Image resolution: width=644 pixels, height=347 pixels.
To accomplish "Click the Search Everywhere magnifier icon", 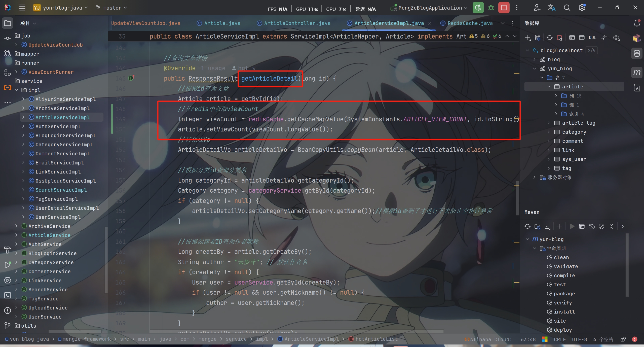I will (567, 8).
